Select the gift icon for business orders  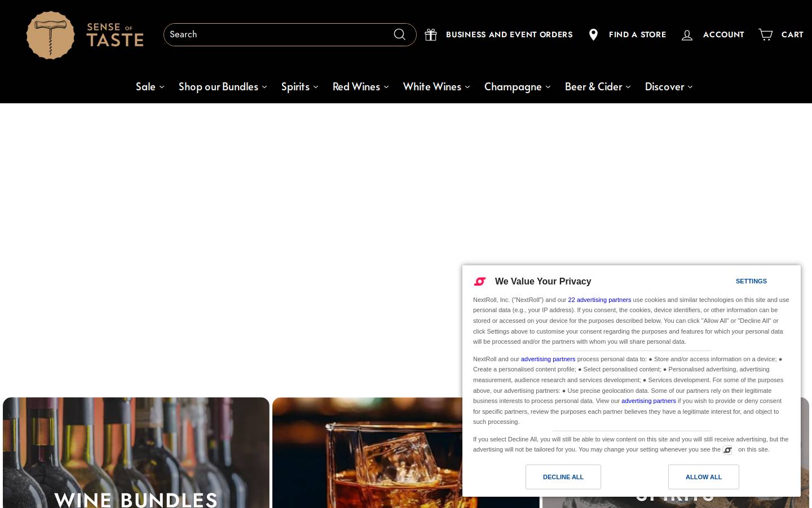pos(431,35)
